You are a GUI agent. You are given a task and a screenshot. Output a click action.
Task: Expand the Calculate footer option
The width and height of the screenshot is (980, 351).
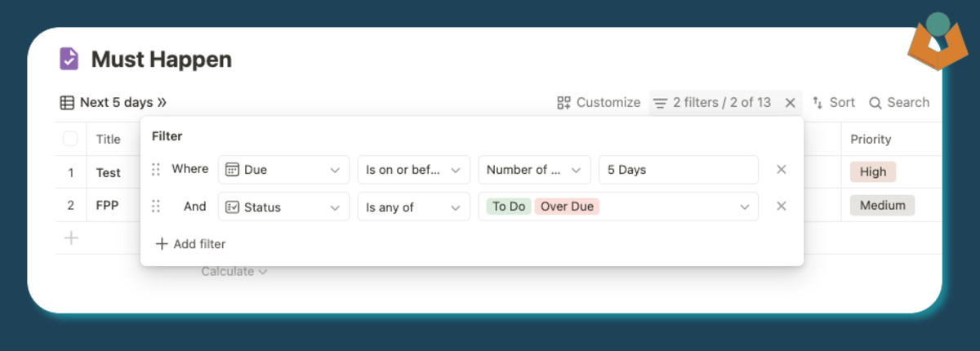click(234, 272)
